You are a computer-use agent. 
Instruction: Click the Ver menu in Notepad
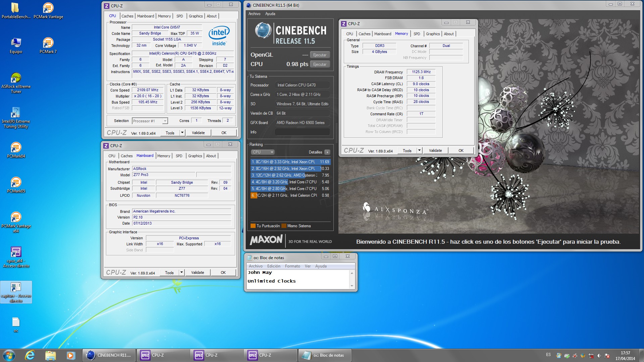pos(308,266)
